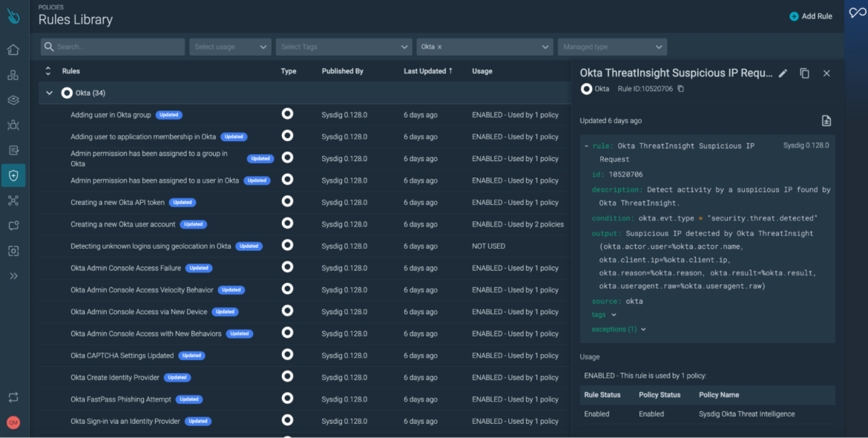Click the user avatar at bottom left
Screen dimensions: 868x438
[13, 422]
